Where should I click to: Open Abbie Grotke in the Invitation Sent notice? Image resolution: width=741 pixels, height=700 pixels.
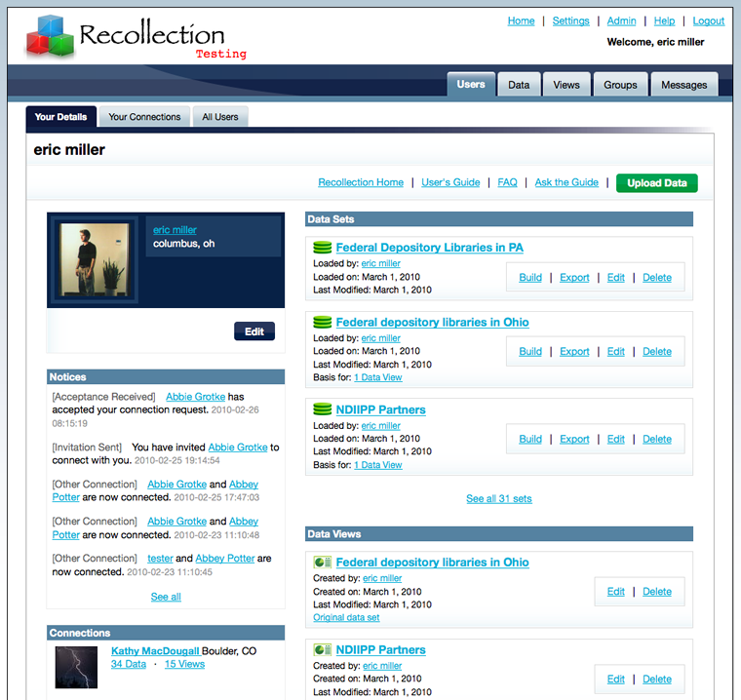(238, 447)
